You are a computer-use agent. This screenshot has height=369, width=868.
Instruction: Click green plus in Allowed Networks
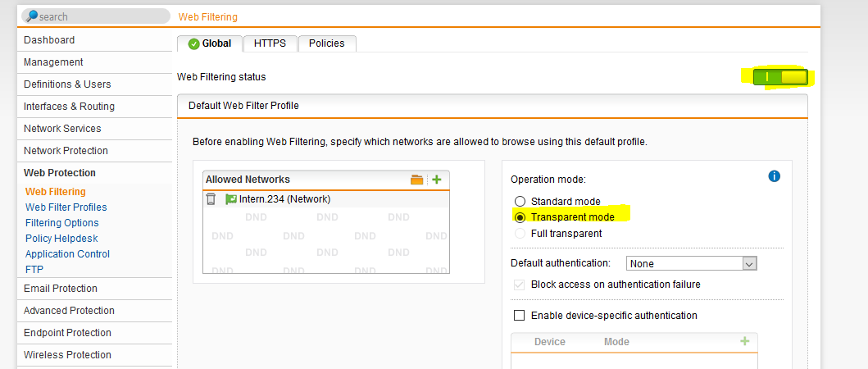pos(437,180)
